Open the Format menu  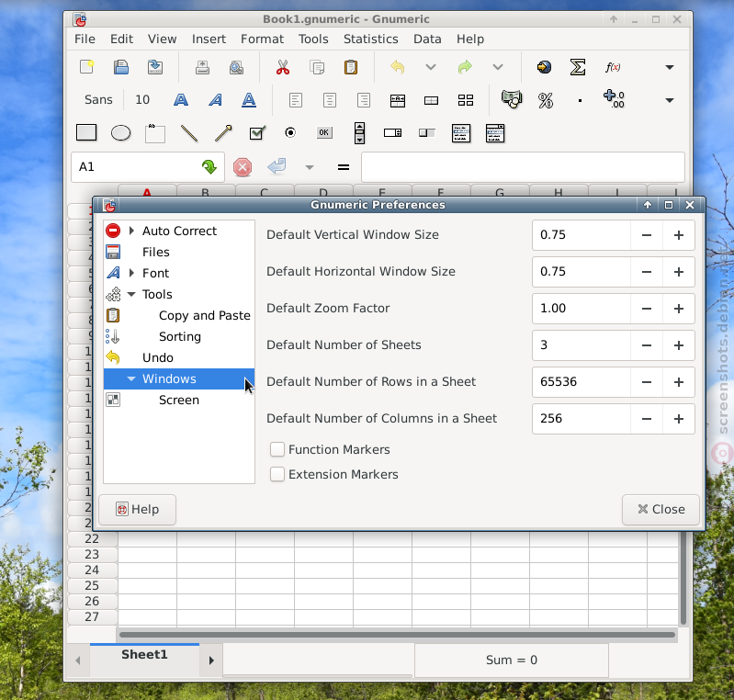262,39
